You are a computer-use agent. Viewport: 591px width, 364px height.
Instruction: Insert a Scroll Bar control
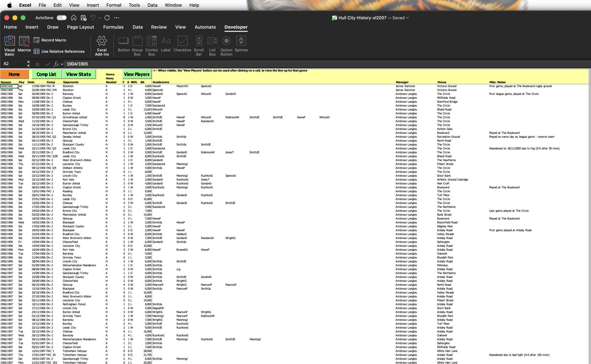click(x=199, y=46)
